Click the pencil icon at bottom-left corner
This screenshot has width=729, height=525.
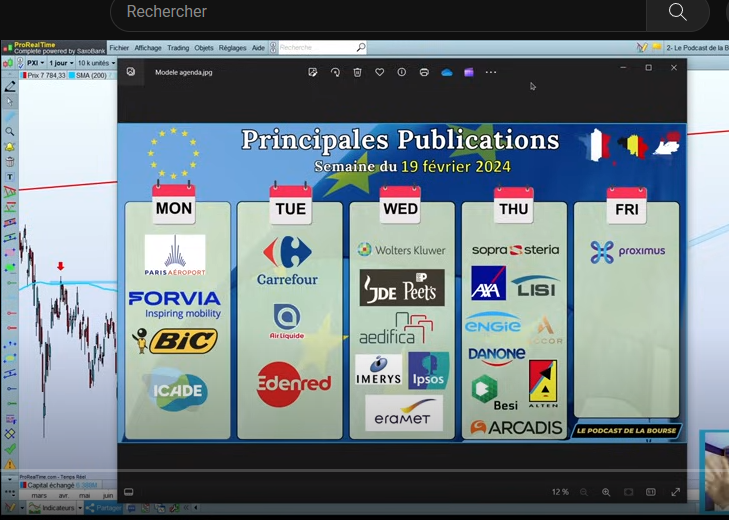10,508
